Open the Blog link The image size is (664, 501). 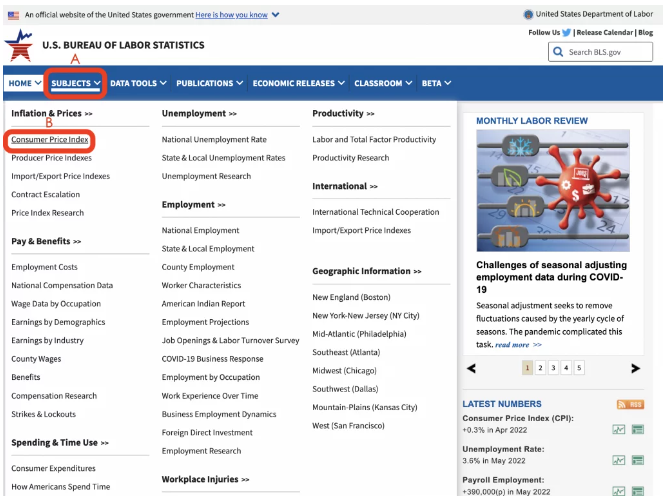645,33
